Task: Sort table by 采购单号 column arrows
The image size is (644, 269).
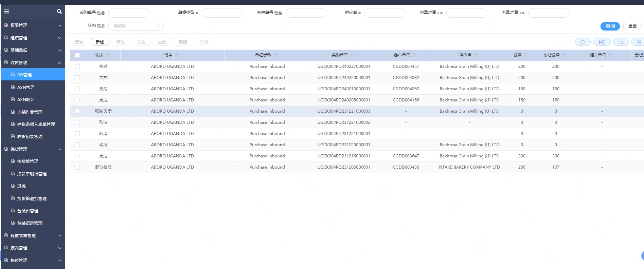Action: [352, 55]
